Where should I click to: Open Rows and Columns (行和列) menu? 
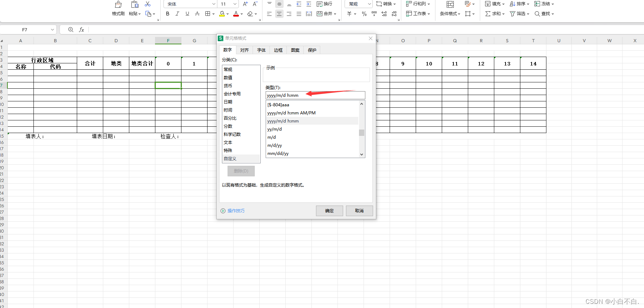point(418,4)
